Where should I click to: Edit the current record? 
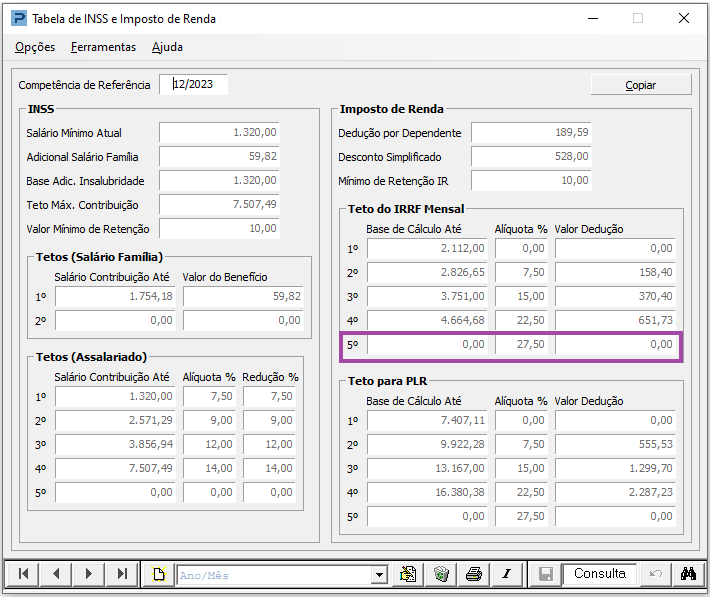(408, 574)
